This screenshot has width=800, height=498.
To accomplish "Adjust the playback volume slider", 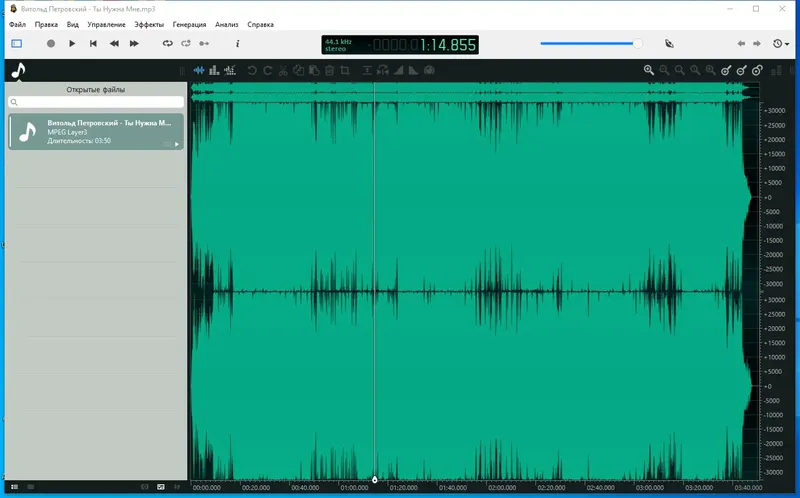I will (591, 43).
